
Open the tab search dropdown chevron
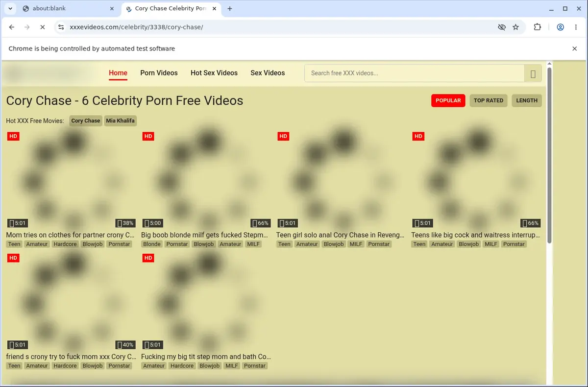(10, 8)
